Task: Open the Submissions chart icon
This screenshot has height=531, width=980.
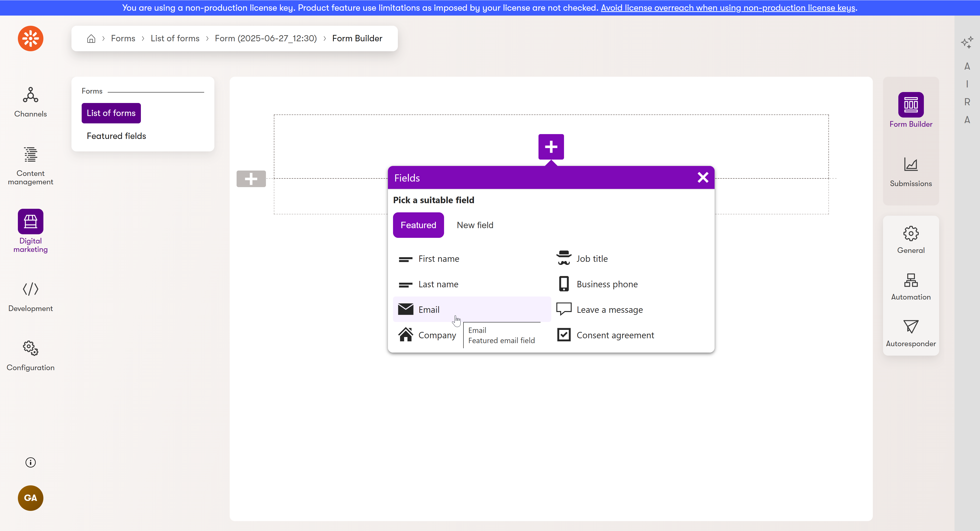Action: pos(910,165)
